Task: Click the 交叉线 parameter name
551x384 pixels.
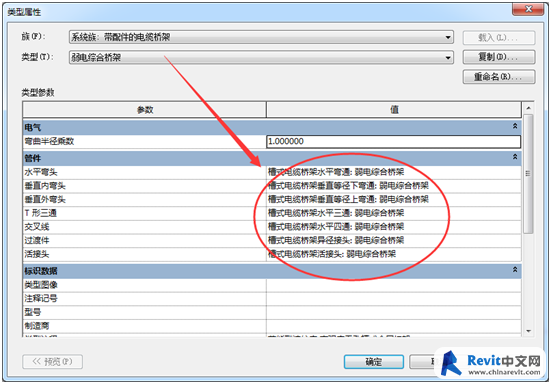Action: pos(37,227)
